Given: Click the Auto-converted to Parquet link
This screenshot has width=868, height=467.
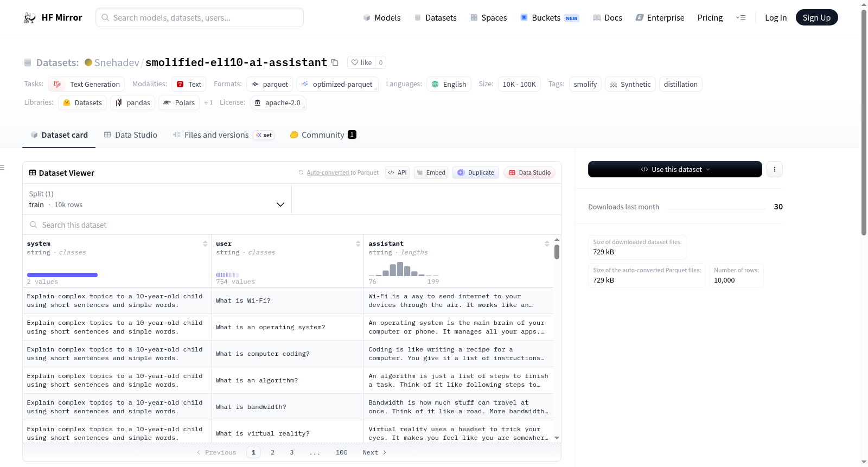Looking at the screenshot, I should (x=342, y=172).
